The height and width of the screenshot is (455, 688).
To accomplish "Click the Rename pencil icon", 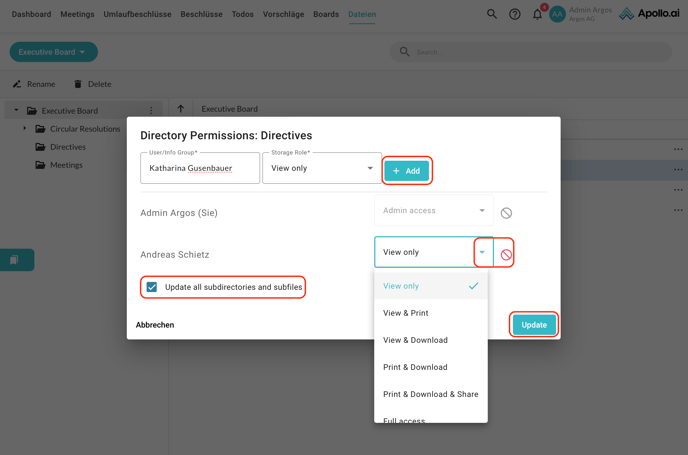I will click(x=17, y=84).
